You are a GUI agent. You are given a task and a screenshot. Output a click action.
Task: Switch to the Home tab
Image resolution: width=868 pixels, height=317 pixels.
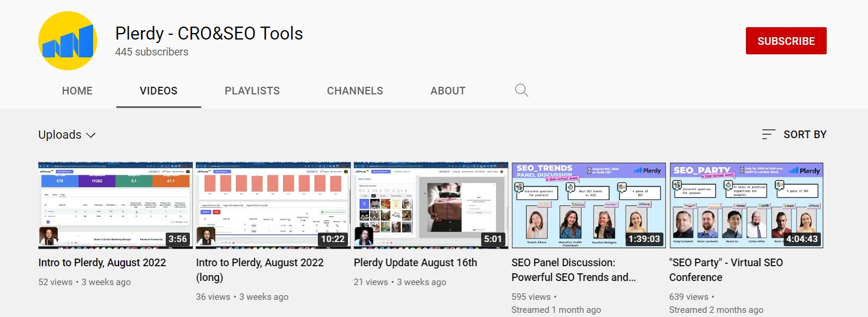click(77, 91)
